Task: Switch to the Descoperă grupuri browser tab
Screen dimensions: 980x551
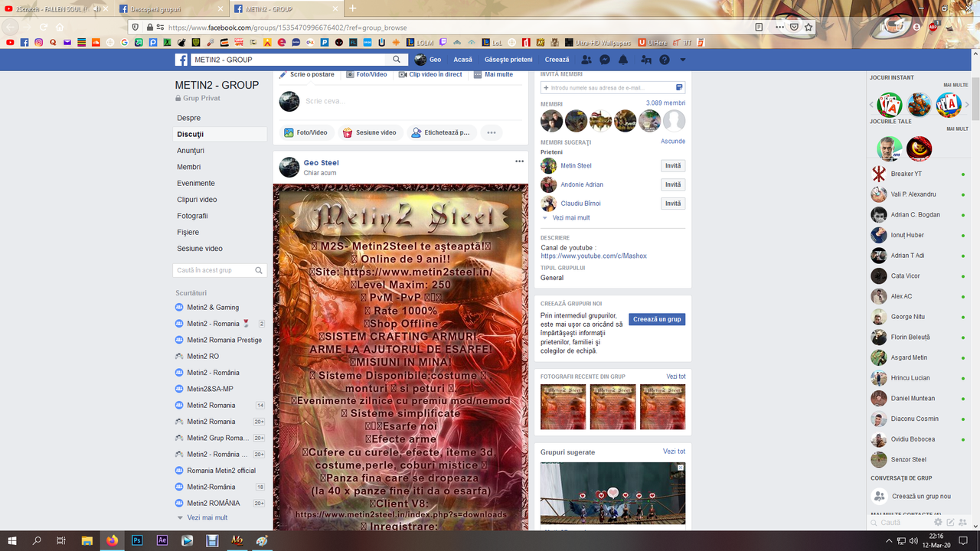Action: (x=172, y=8)
